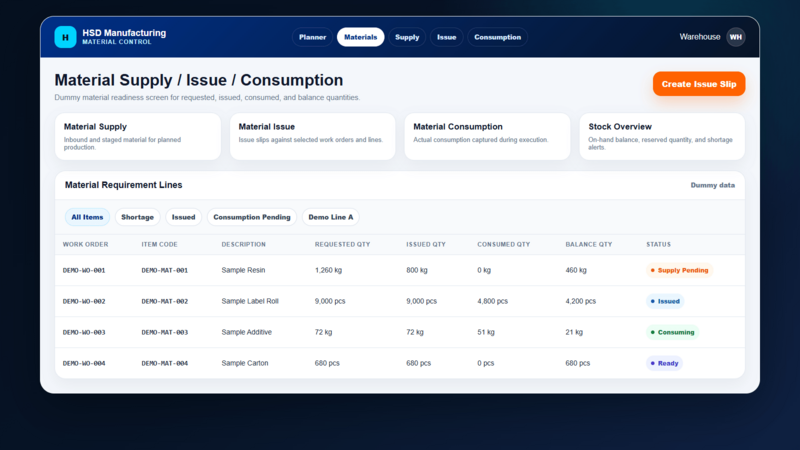800x450 pixels.
Task: Click the 4,800 pcs consumed quantity
Action: 492,302
